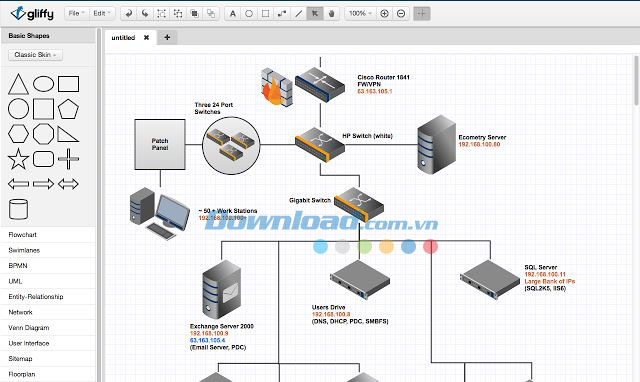640x382 pixels.
Task: Pick the right arrow shape
Action: [x=43, y=184]
